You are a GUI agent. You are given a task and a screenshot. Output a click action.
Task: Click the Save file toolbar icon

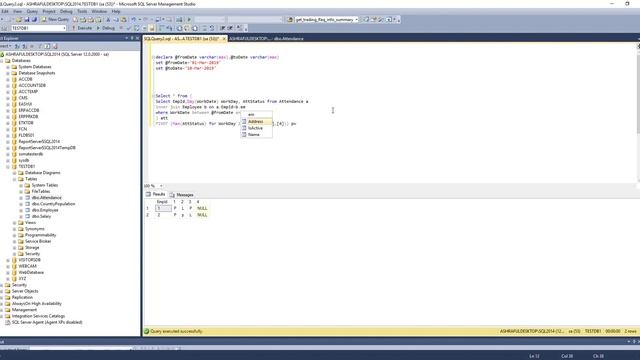pyautogui.click(x=27, y=19)
